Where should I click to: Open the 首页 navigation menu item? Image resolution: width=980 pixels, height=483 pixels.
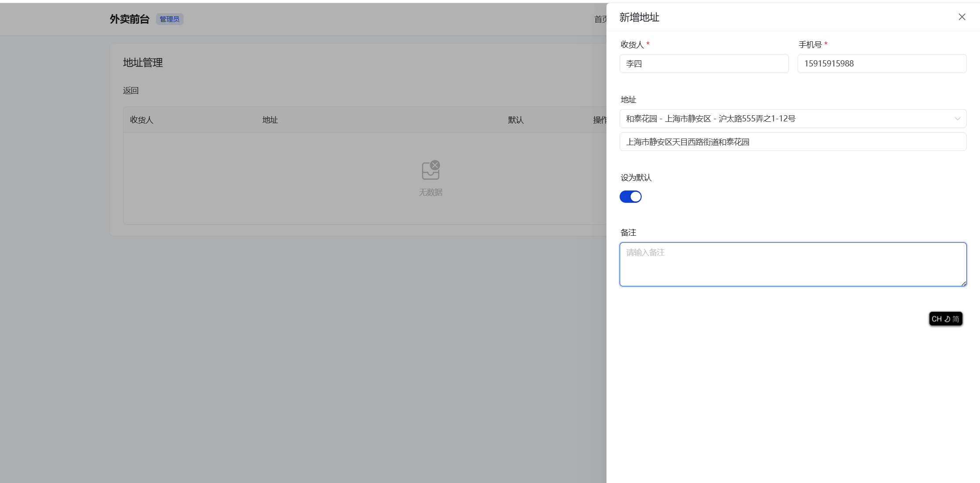[600, 19]
